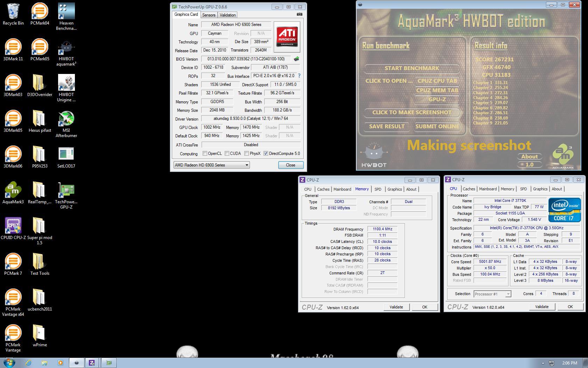
Task: Toggle the DirectCompute 5.0 checkbox
Action: 266,154
